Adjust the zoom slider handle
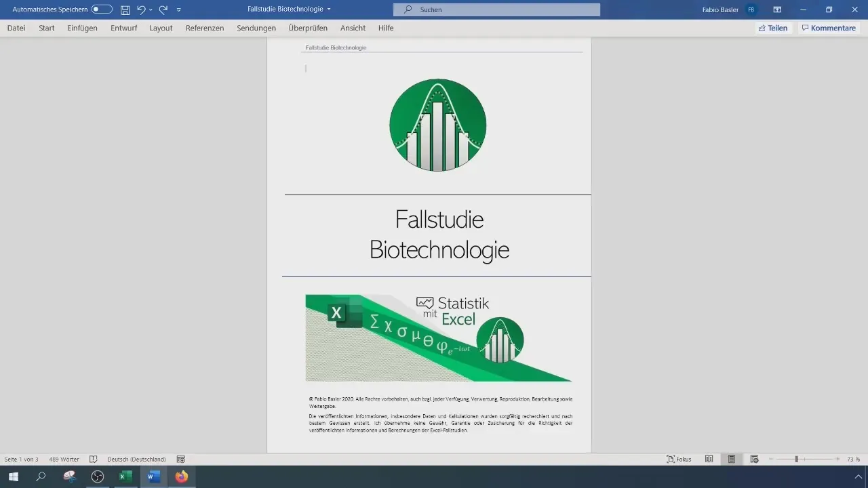The width and height of the screenshot is (868, 488). pos(796,459)
